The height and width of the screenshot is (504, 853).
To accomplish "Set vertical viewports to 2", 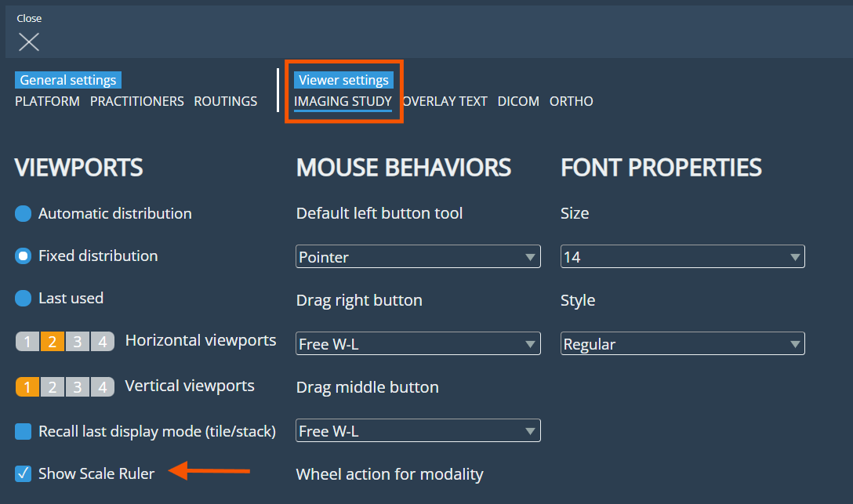I will pyautogui.click(x=52, y=387).
